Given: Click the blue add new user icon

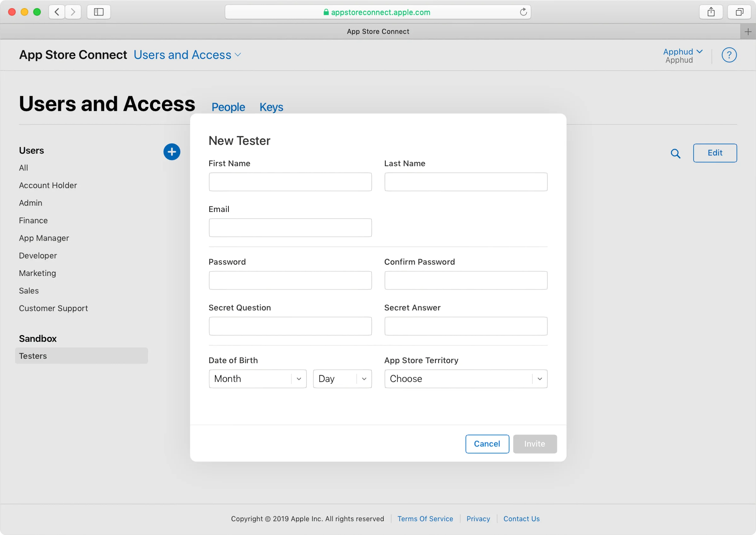Looking at the screenshot, I should (172, 152).
